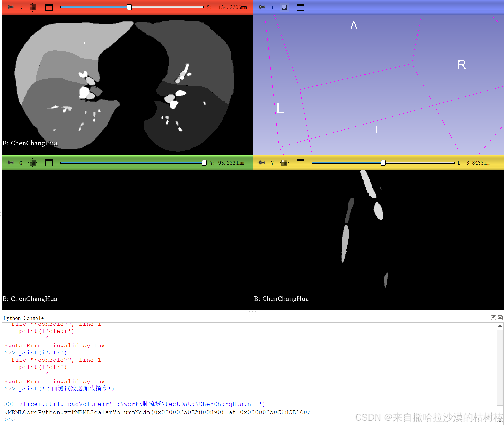The image size is (504, 426).
Task: Click the S: -134.2206mm slice offset value
Action: tap(227, 7)
